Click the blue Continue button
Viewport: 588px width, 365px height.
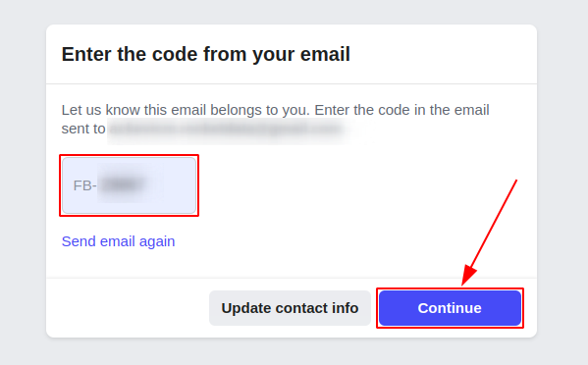(x=450, y=308)
